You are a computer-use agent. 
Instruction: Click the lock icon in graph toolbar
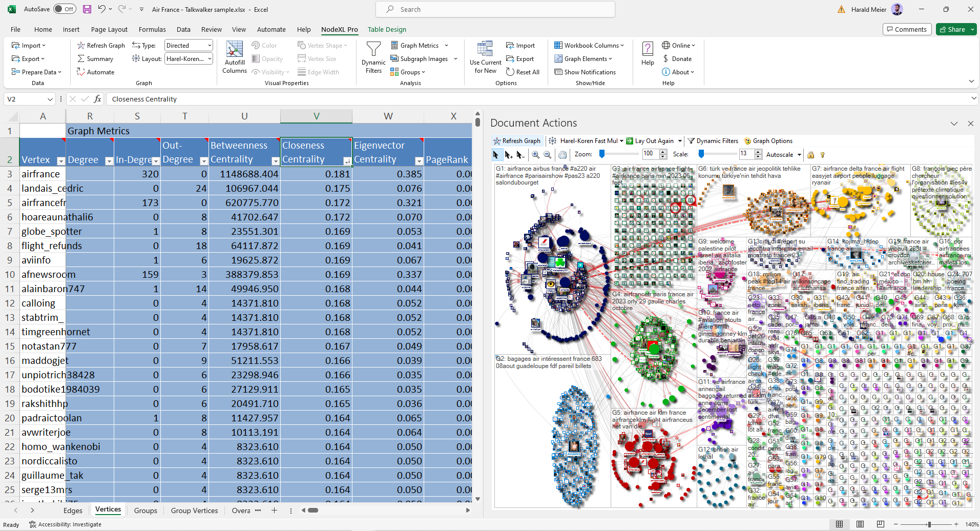pyautogui.click(x=810, y=154)
